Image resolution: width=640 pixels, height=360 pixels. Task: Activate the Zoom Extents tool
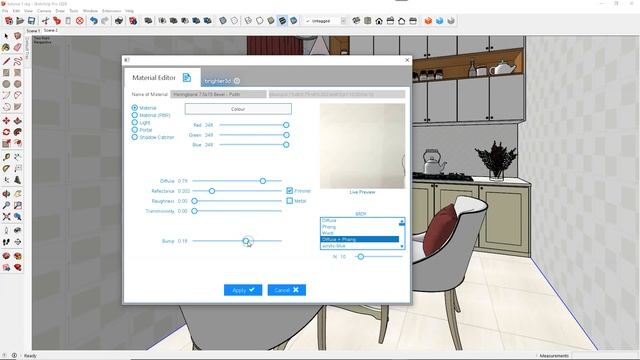[x=6, y=217]
